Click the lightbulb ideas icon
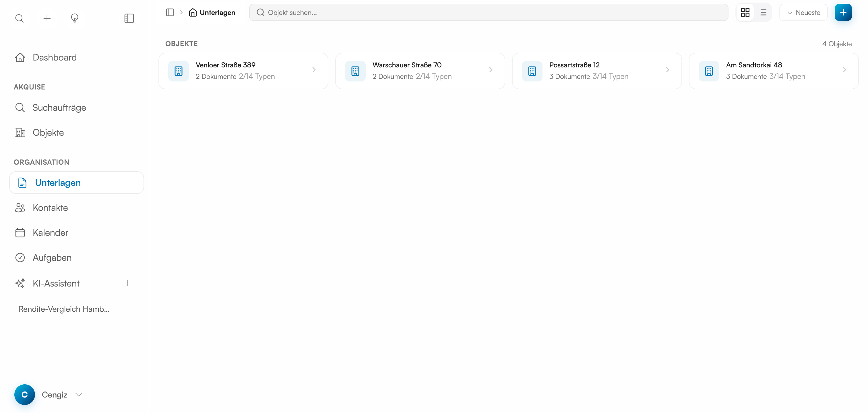Image resolution: width=868 pixels, height=413 pixels. (x=74, y=18)
